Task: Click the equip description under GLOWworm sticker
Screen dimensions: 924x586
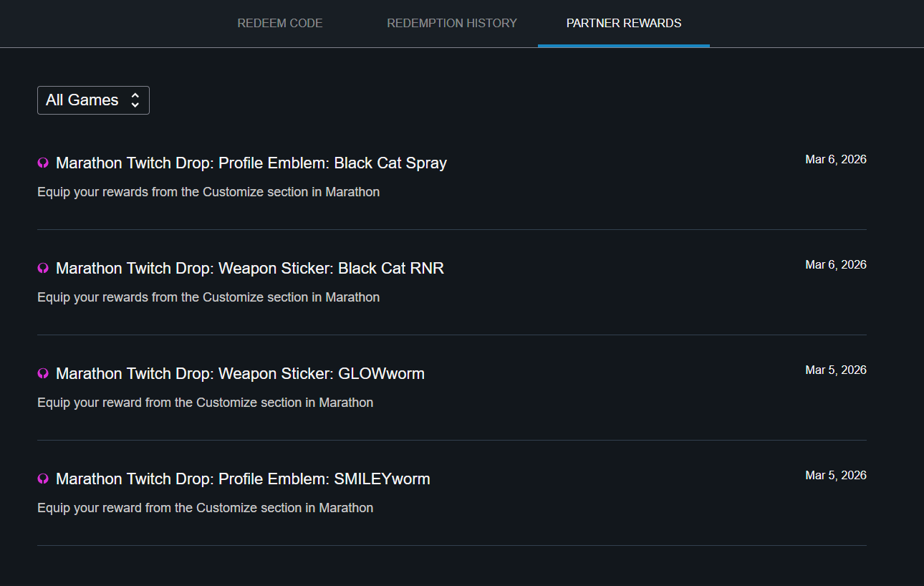Action: point(205,403)
